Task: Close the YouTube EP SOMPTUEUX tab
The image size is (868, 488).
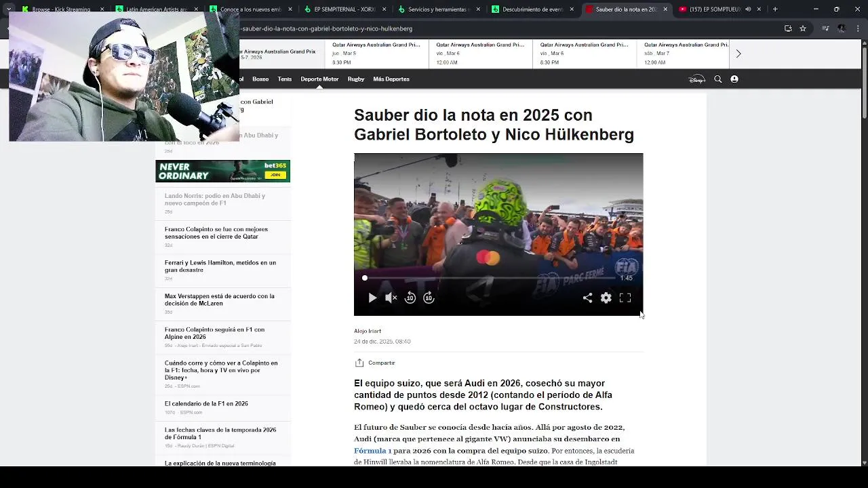Action: point(759,9)
